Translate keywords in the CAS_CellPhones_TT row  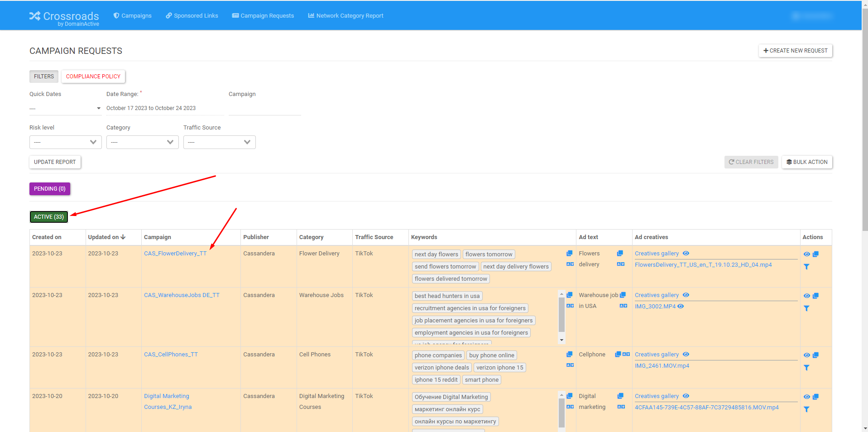click(570, 365)
